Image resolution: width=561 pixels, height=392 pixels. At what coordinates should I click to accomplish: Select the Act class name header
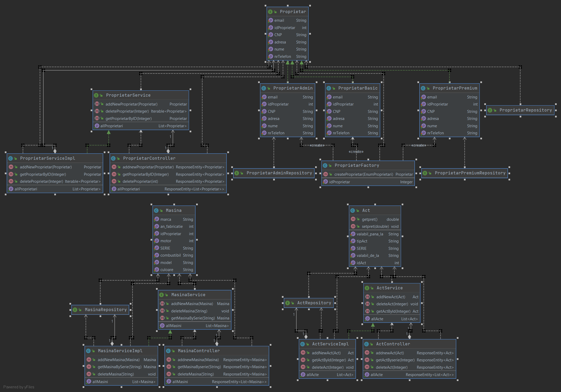[x=366, y=210]
